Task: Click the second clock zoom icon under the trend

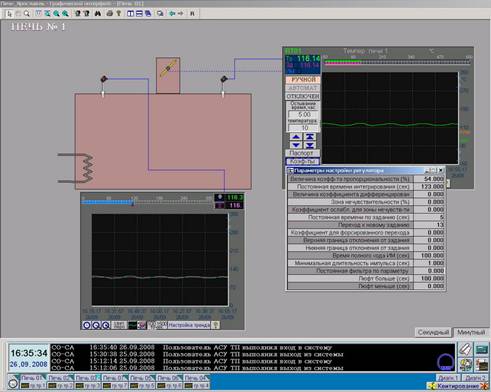Action: coord(96,325)
